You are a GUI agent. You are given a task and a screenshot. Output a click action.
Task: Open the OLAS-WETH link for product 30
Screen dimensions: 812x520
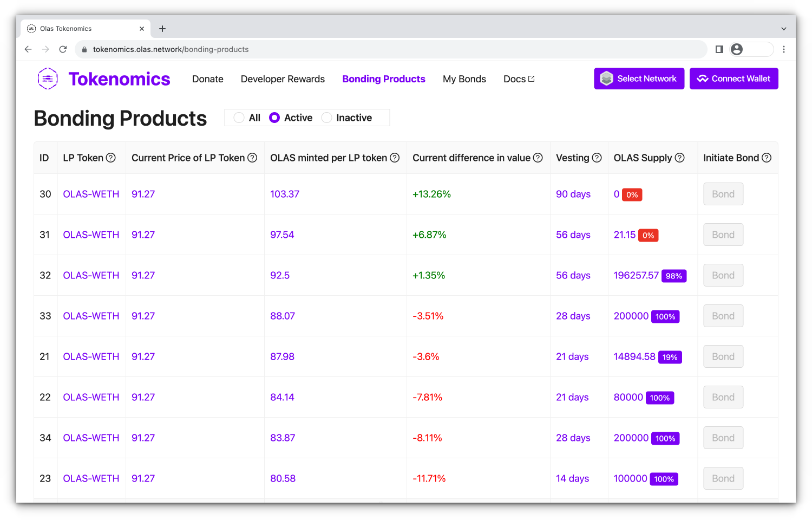pos(91,194)
